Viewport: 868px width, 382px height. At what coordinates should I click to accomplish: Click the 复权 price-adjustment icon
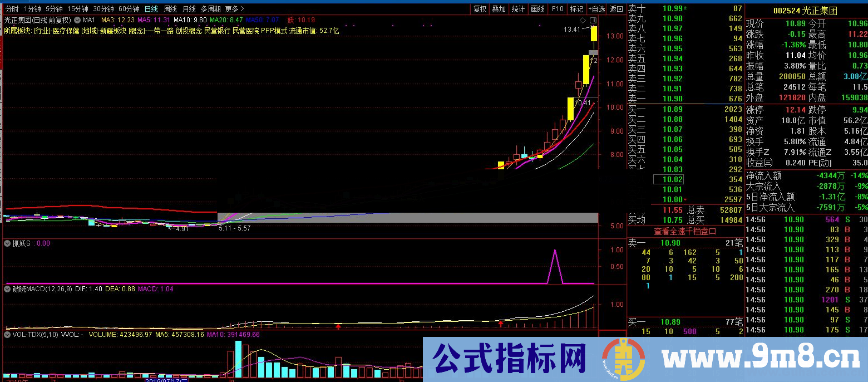pos(479,8)
